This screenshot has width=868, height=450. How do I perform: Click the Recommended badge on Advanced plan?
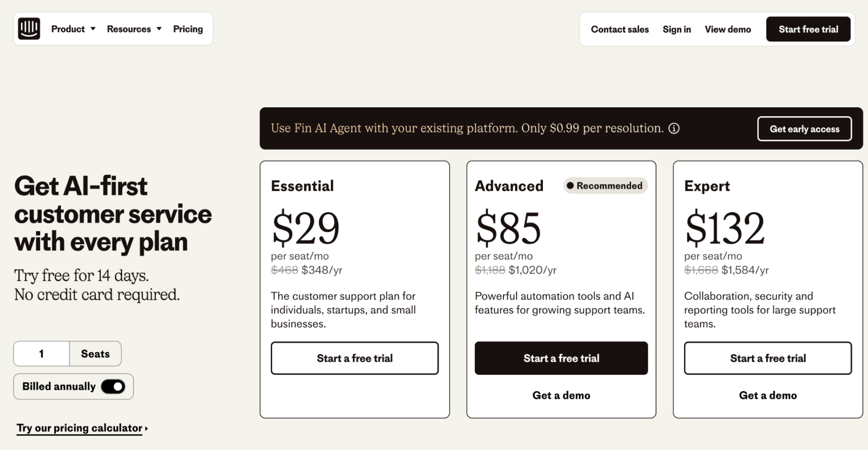click(605, 185)
